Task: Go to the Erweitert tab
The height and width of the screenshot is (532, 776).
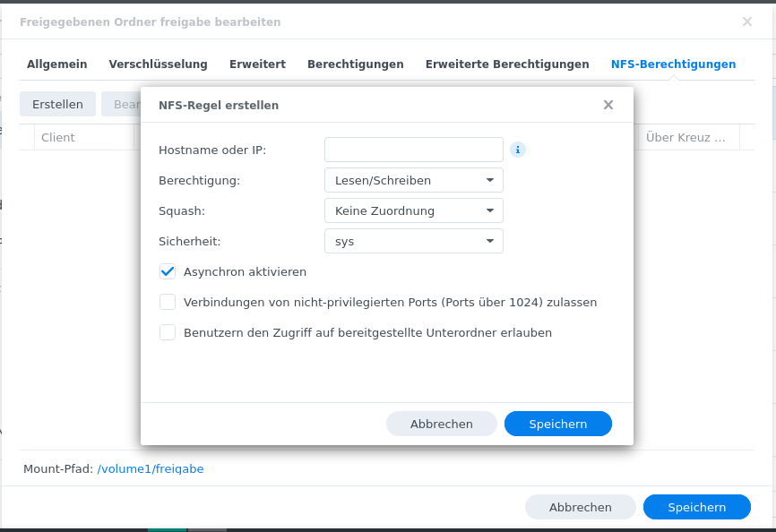Action: (257, 64)
